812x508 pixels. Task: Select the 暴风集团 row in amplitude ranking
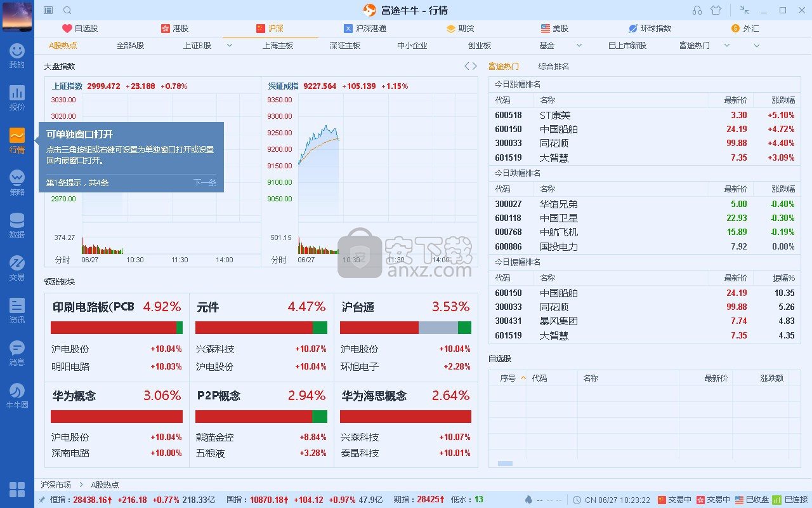(645, 321)
